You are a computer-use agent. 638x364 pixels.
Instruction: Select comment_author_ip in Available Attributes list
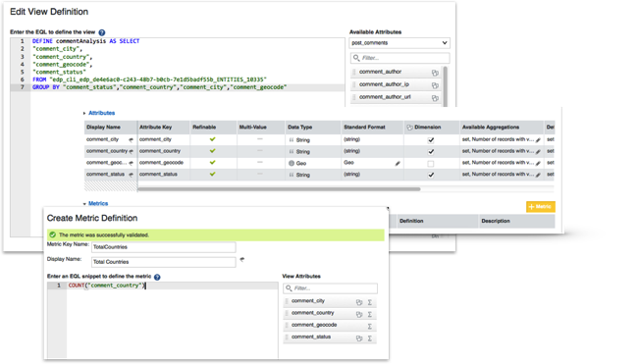coord(395,84)
